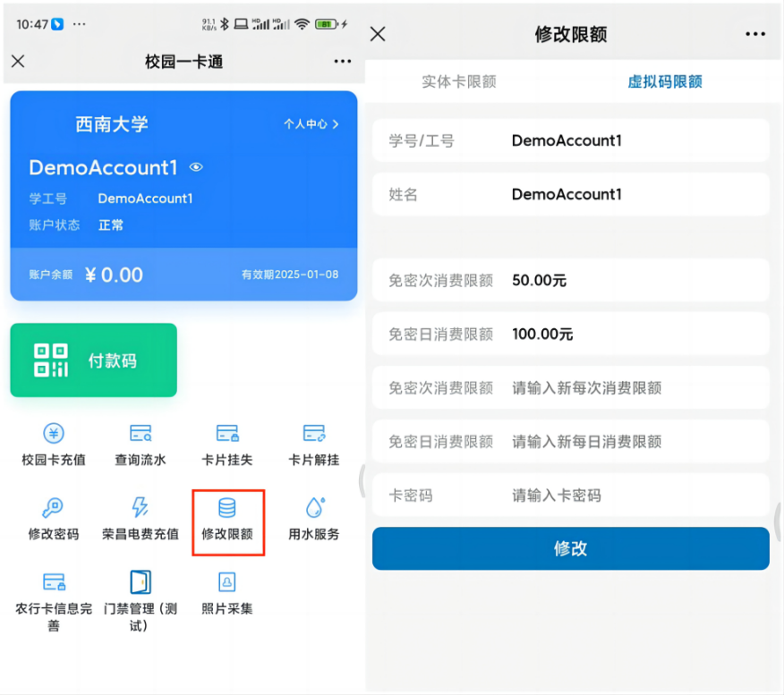
Task: Open 农行卡信息完善 card icon
Action: (x=54, y=582)
